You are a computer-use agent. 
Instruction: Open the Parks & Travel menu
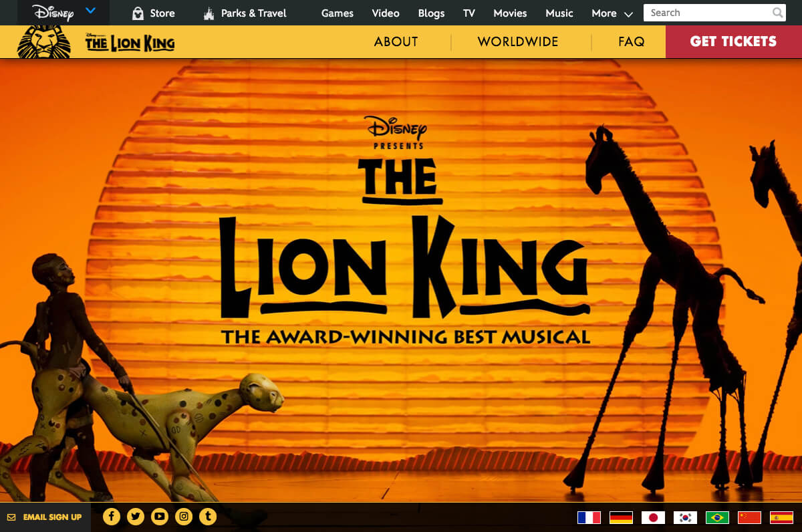[x=245, y=13]
